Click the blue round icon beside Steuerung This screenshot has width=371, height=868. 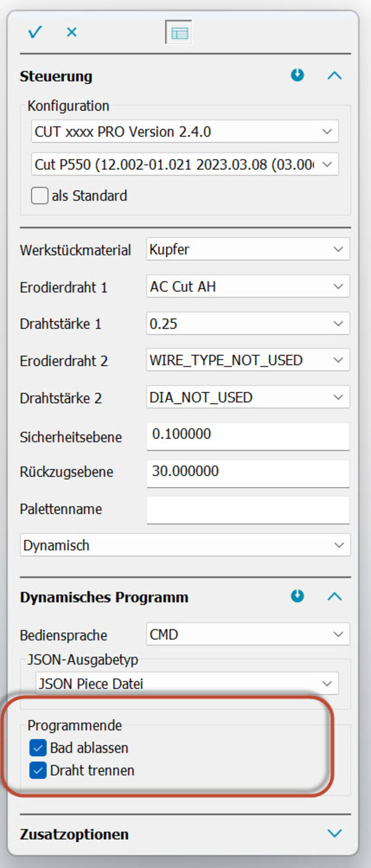tap(297, 75)
